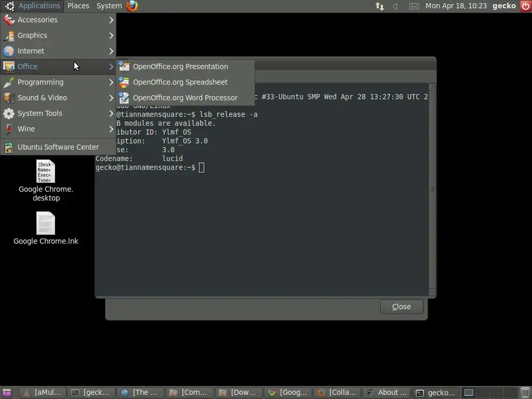Switch to About ... taskbar window
Screen dimensions: 532x399
coord(386,393)
